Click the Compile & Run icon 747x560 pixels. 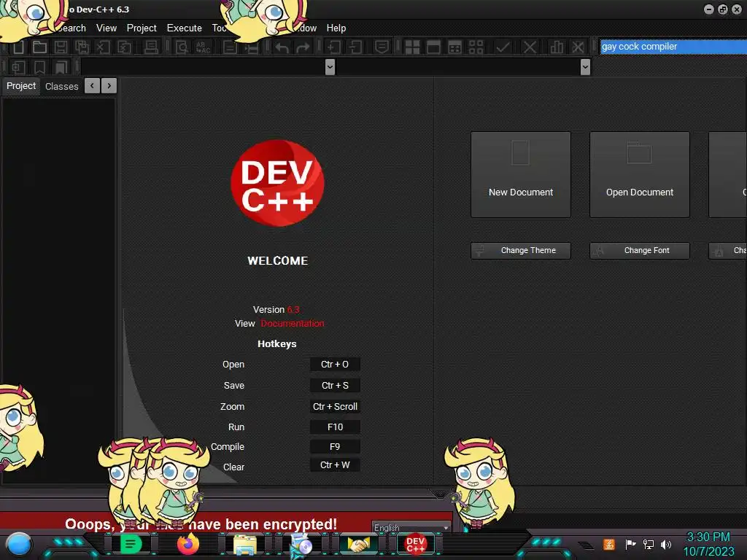[x=455, y=47]
